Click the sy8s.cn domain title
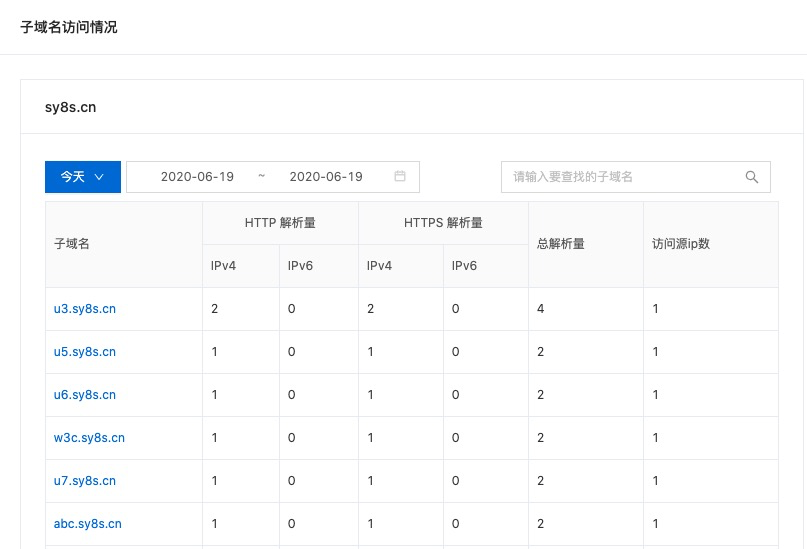Viewport: 807px width, 549px height. (x=71, y=107)
